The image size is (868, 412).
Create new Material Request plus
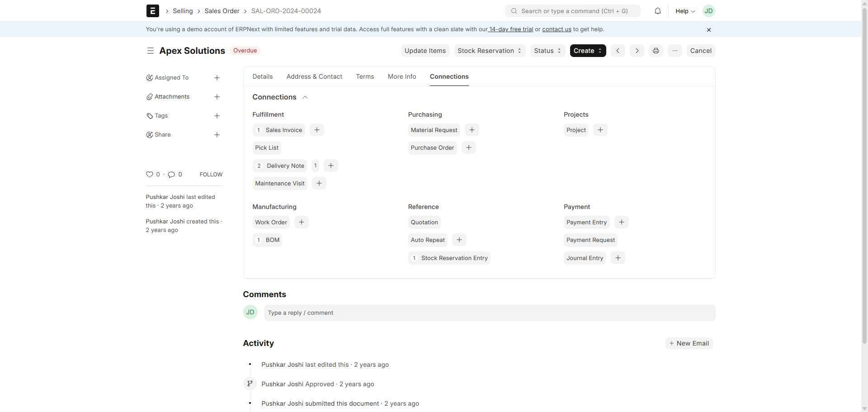(x=472, y=130)
